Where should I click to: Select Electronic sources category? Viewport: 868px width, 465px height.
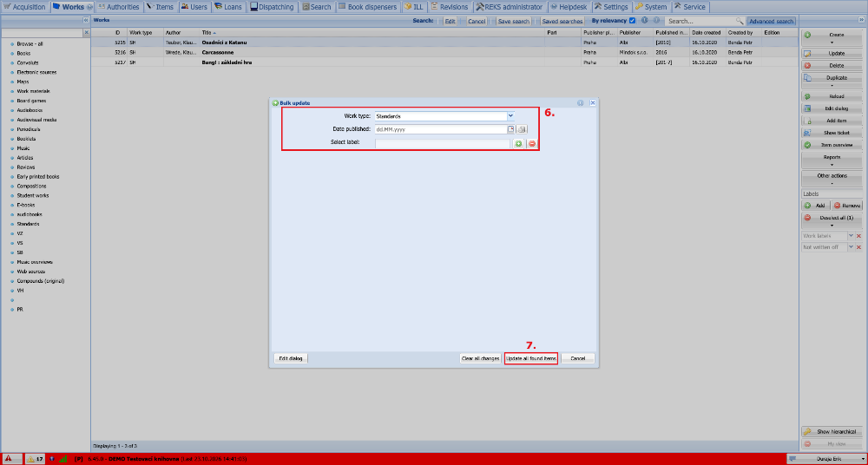pyautogui.click(x=36, y=72)
